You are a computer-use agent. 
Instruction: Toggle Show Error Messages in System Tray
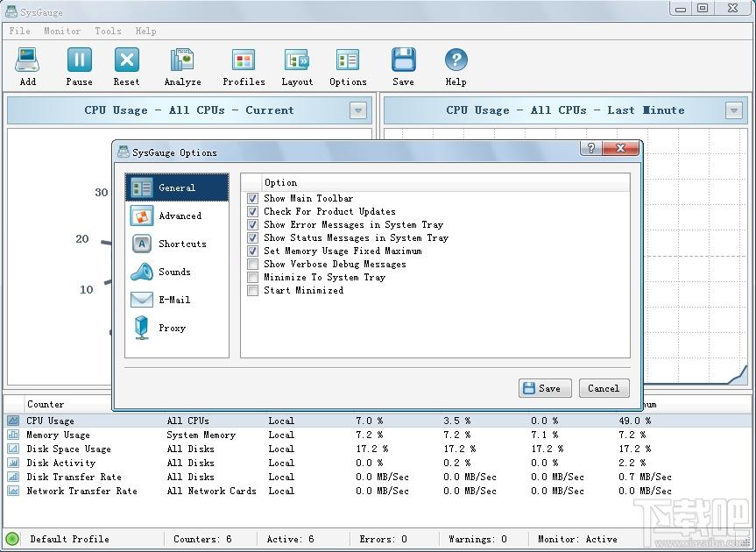(252, 224)
